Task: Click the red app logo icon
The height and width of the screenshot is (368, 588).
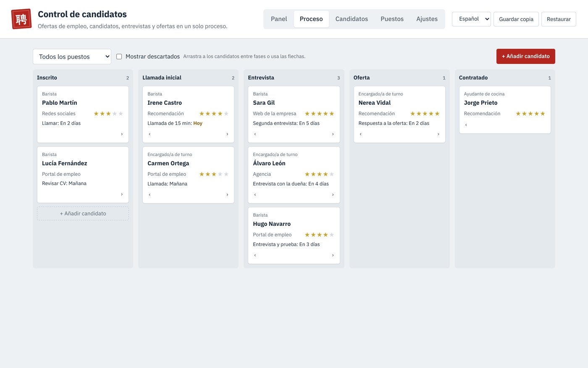Action: [x=21, y=19]
